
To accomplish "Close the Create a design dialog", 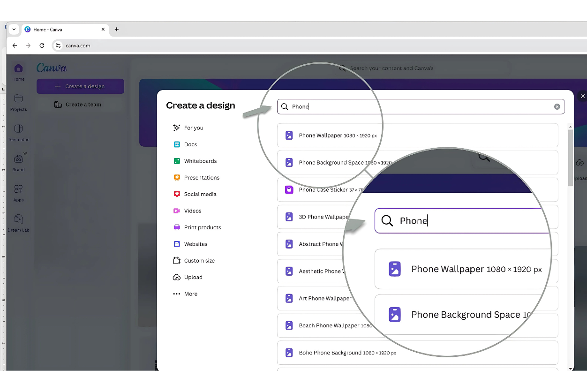I will coord(583,96).
